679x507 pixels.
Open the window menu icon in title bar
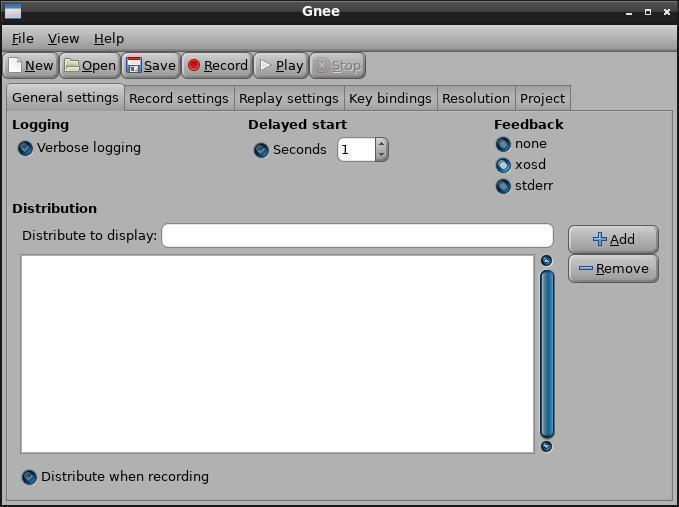click(13, 12)
